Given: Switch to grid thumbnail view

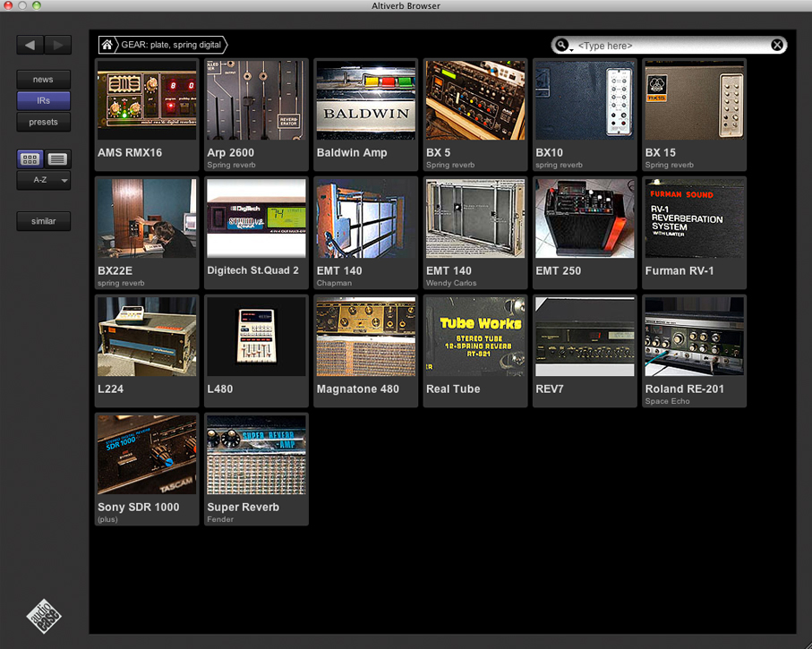Looking at the screenshot, I should (x=30, y=159).
